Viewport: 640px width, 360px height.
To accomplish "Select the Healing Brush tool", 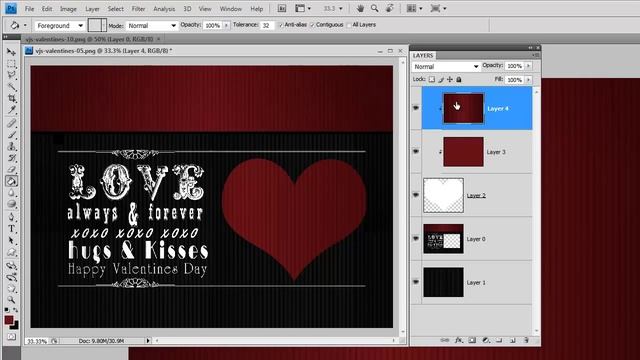I will point(11,123).
